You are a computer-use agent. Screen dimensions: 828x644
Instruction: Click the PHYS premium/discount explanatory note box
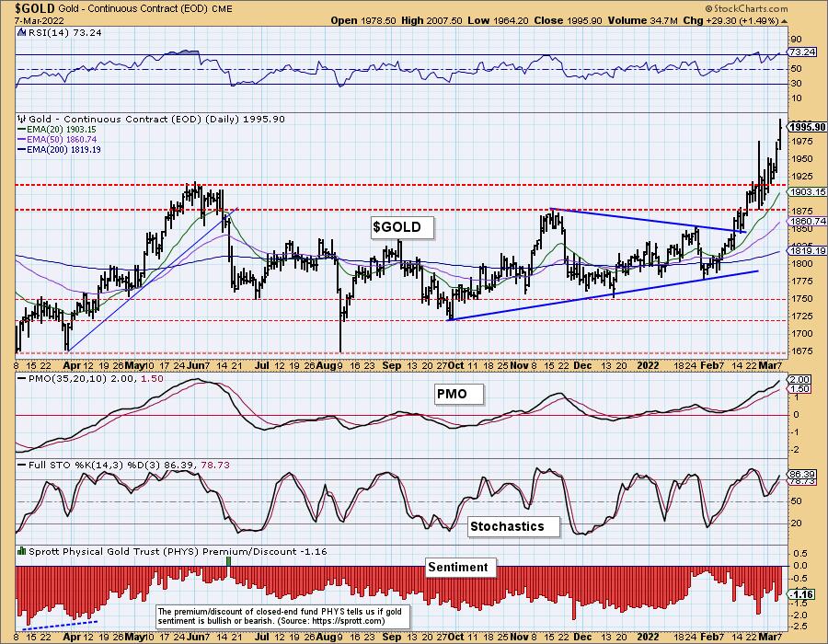283,616
